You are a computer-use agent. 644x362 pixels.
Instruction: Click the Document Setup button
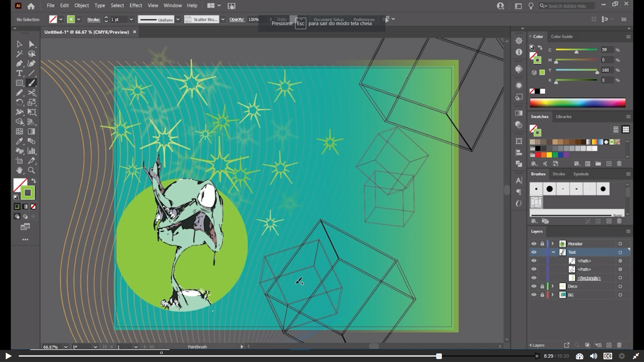tap(328, 19)
